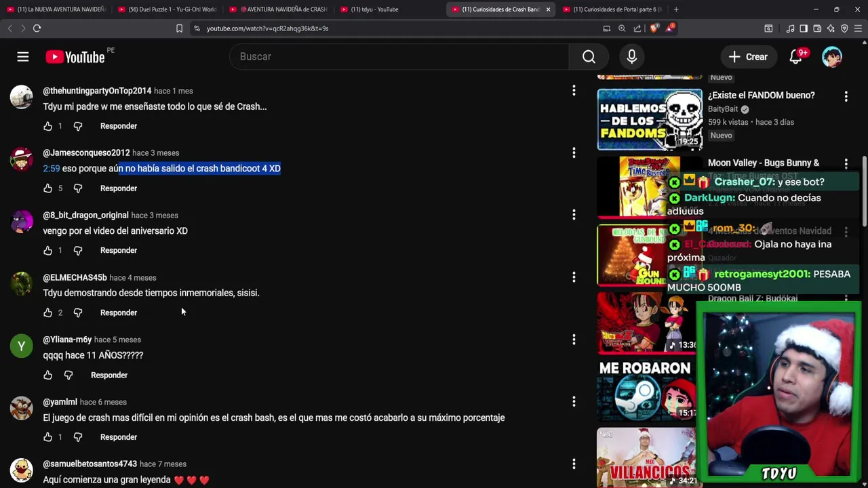The width and height of the screenshot is (868, 488).
Task: Open the account avatar menu
Action: (x=832, y=57)
